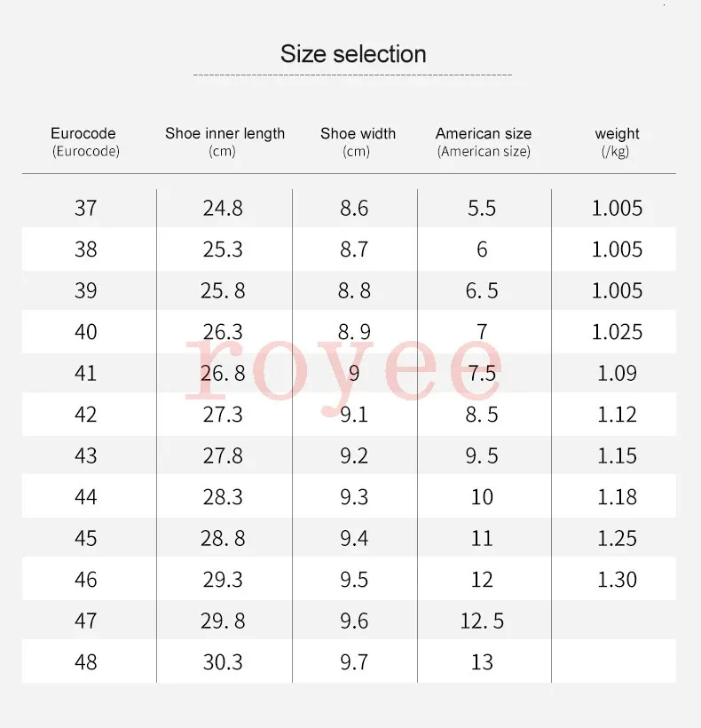Image resolution: width=701 pixels, height=728 pixels.
Task: Click the 1.025 weight value
Action: coord(617,332)
